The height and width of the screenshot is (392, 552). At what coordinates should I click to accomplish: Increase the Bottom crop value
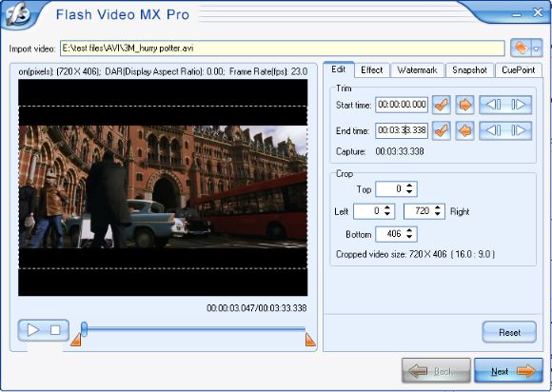(x=409, y=230)
